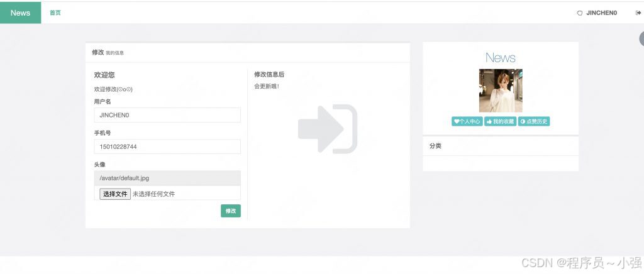Viewport: 644px width, 274px height.
Task: Click the large News sidebar title
Action: pyautogui.click(x=500, y=57)
